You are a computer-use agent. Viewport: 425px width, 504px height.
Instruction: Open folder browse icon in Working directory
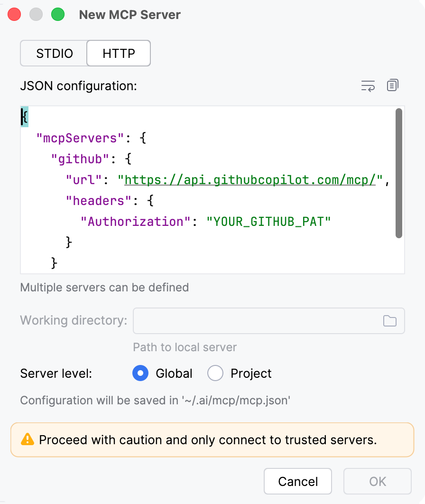[390, 321]
